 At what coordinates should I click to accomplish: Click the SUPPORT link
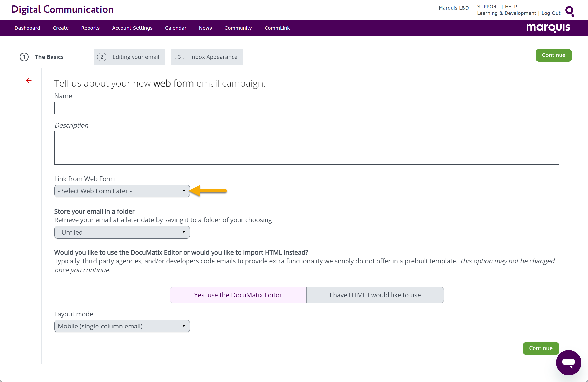pyautogui.click(x=488, y=7)
